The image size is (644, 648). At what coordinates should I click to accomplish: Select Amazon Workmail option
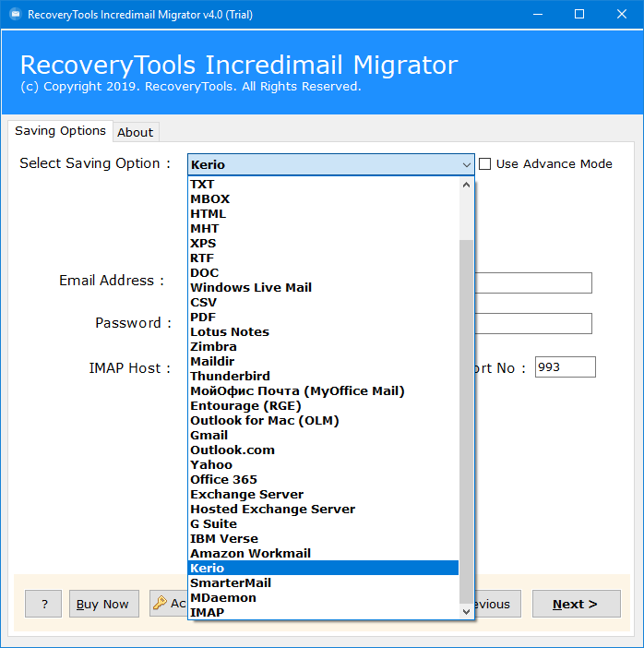point(324,554)
